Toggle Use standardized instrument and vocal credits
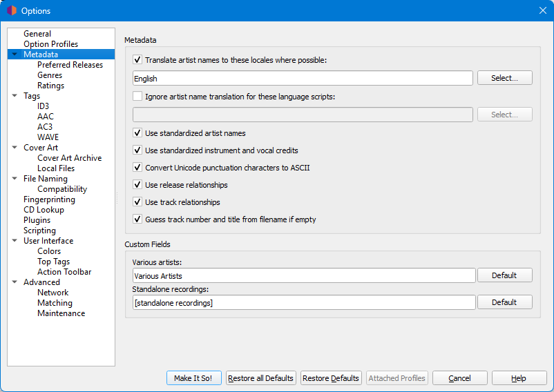 (137, 150)
